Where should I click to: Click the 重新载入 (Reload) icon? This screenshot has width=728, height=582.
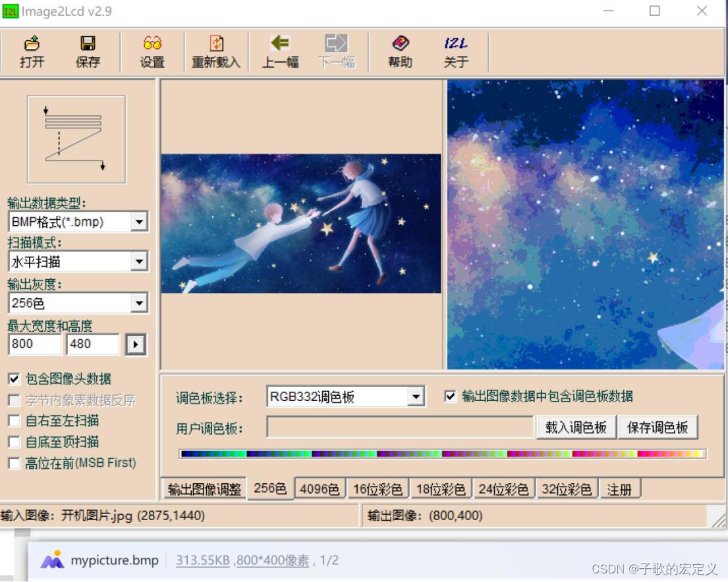coord(215,51)
